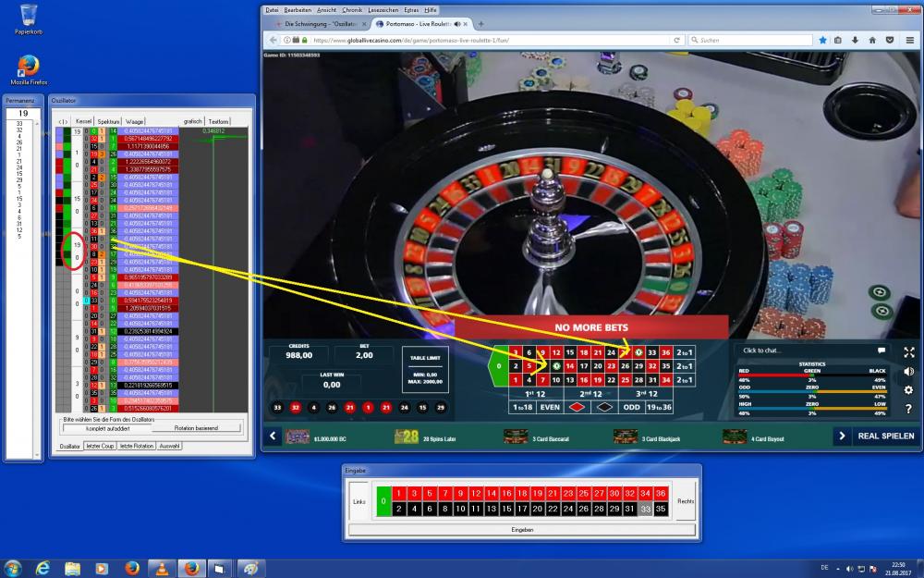This screenshot has height=578, width=924.
Task: Show the bookmarks library icon
Action: point(838,40)
